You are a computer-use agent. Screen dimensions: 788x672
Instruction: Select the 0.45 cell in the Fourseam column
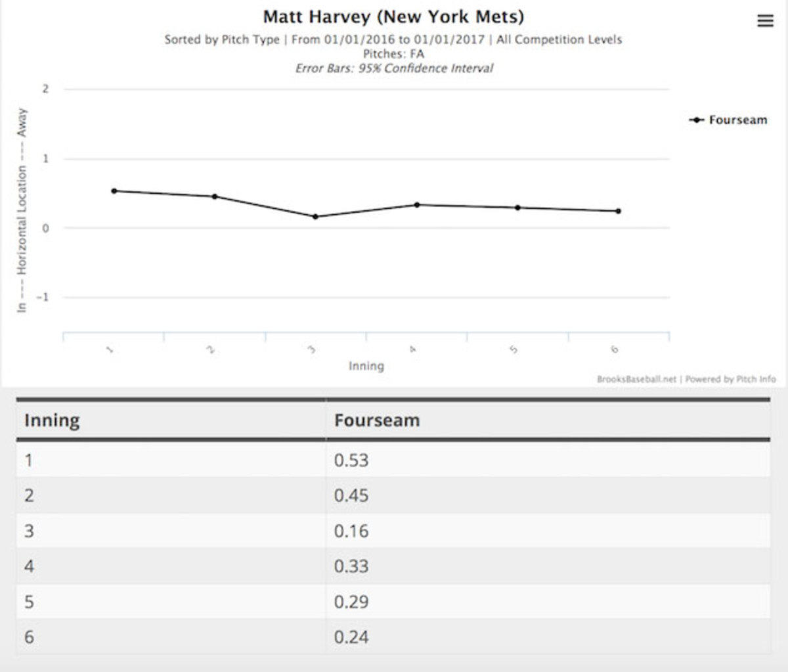[351, 495]
